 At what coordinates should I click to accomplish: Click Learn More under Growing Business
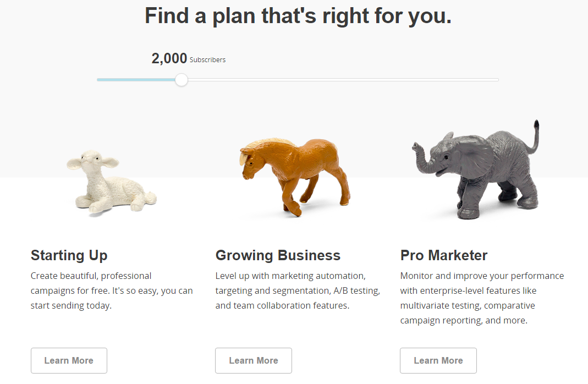(x=254, y=360)
